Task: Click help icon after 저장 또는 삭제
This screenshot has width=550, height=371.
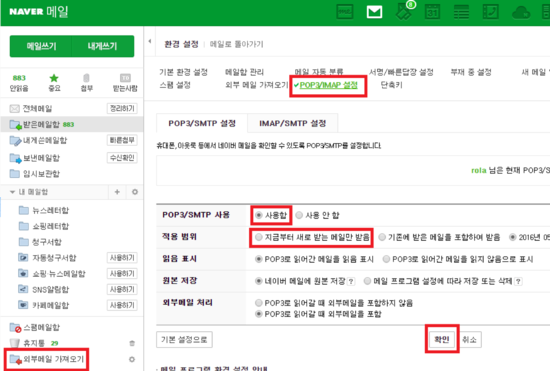Action: pyautogui.click(x=518, y=281)
